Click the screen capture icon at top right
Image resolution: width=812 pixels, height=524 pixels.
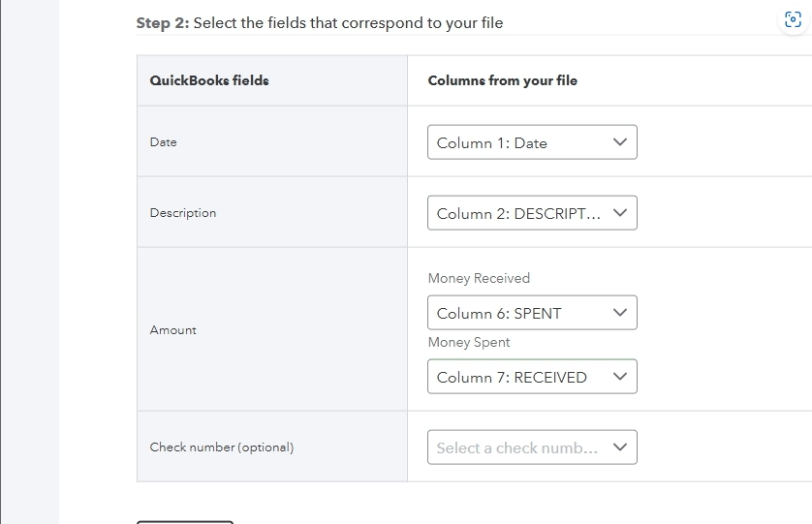click(793, 21)
